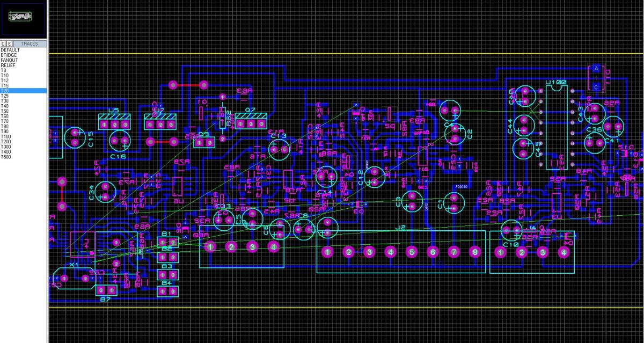
Task: Click the C button above the trace list
Action: [3, 43]
